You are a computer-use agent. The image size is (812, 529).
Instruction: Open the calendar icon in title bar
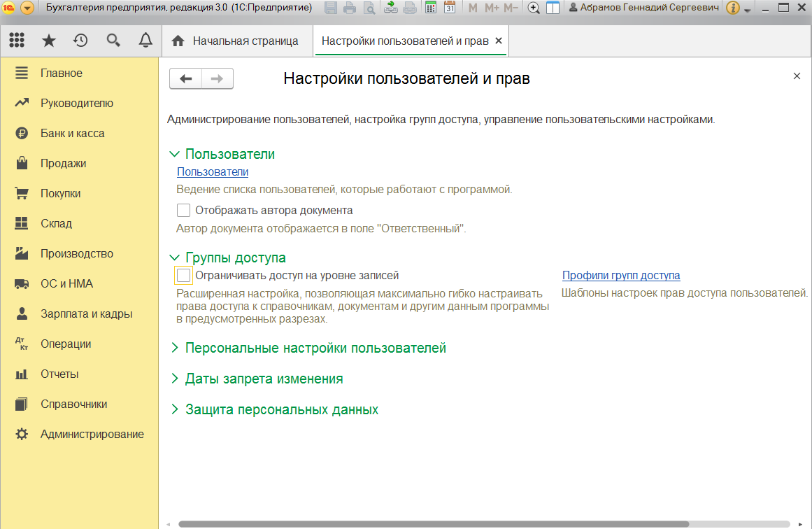(x=450, y=8)
